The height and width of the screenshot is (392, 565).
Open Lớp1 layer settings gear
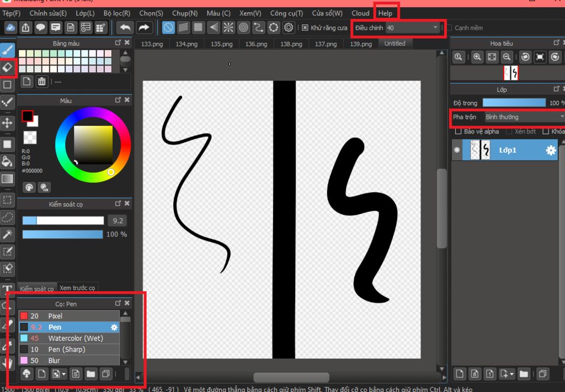click(x=551, y=150)
